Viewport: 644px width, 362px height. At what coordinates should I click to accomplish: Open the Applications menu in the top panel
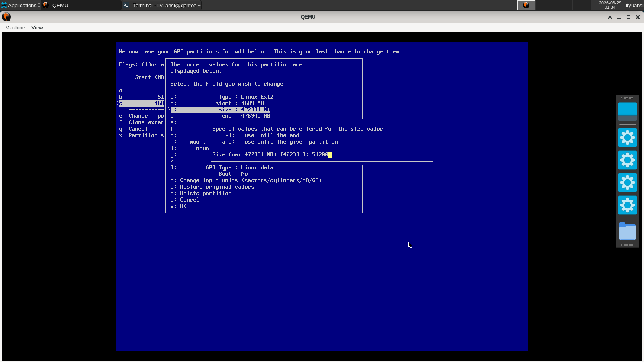coord(20,5)
